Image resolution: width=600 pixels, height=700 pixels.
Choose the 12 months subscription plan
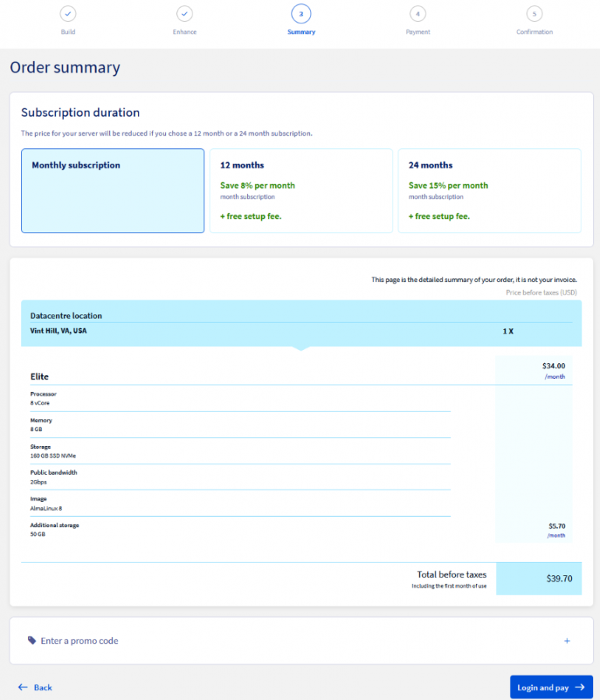tap(301, 191)
